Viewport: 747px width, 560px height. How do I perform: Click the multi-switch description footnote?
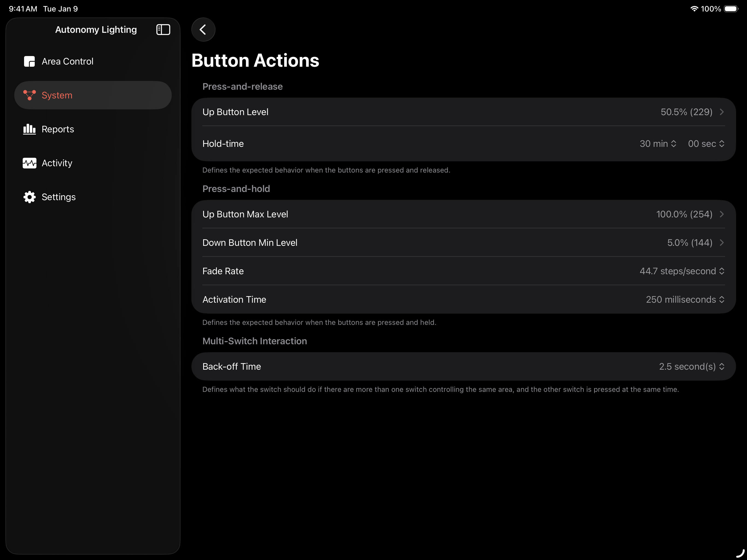pyautogui.click(x=440, y=389)
